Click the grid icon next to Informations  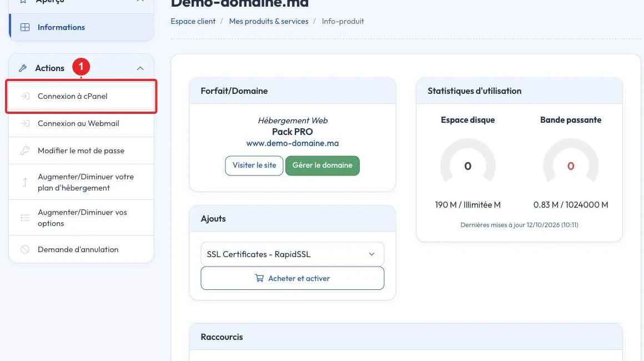coord(25,27)
